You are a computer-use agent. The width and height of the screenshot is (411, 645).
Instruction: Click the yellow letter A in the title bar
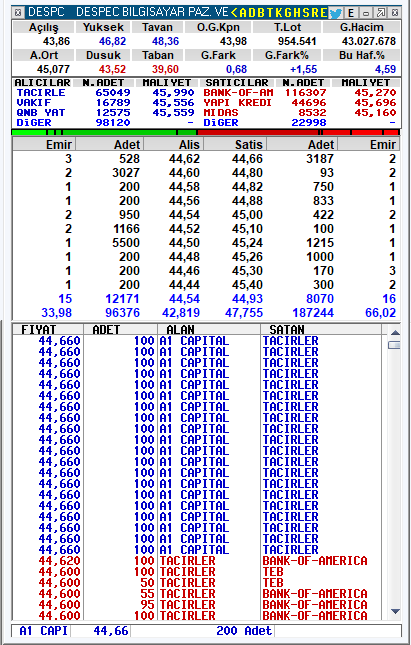point(242,13)
